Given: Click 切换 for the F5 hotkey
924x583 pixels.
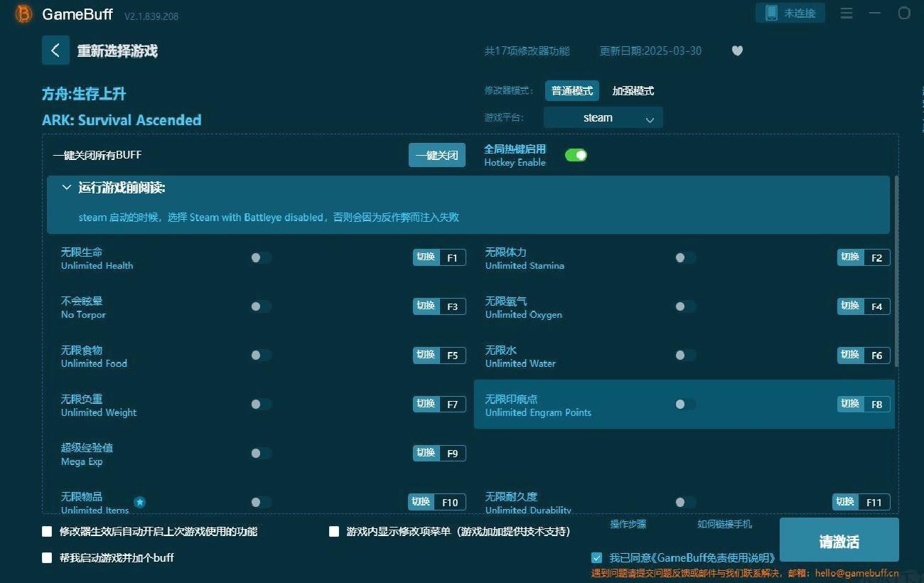Looking at the screenshot, I should coord(426,355).
